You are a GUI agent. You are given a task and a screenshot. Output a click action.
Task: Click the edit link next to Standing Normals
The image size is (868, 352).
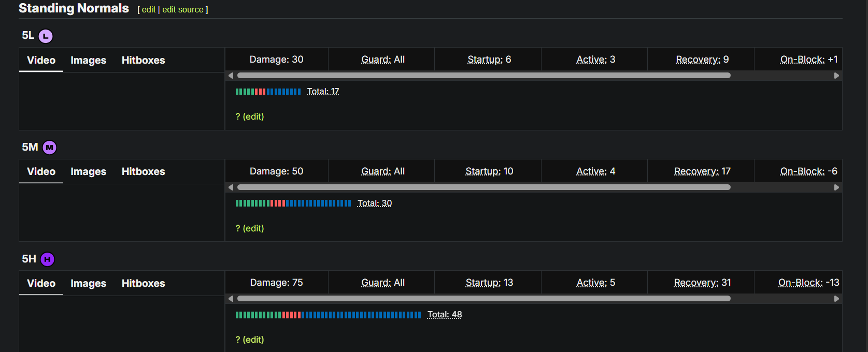click(149, 9)
